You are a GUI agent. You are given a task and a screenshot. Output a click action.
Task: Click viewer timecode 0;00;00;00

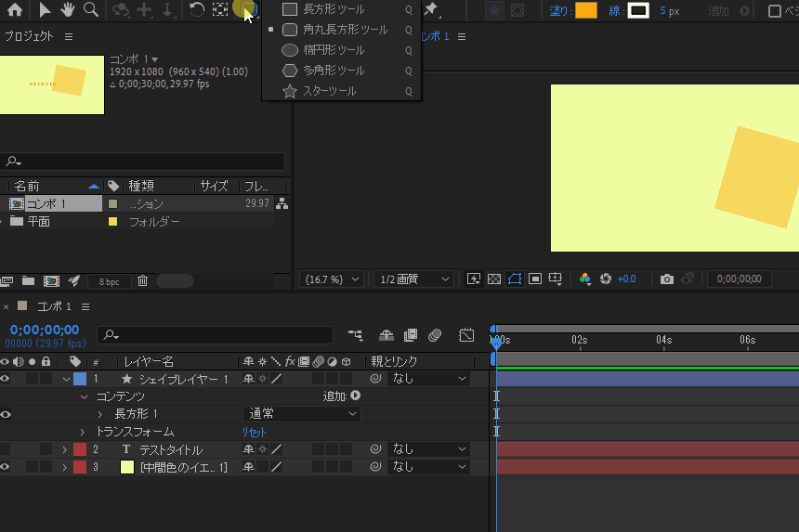click(x=739, y=279)
